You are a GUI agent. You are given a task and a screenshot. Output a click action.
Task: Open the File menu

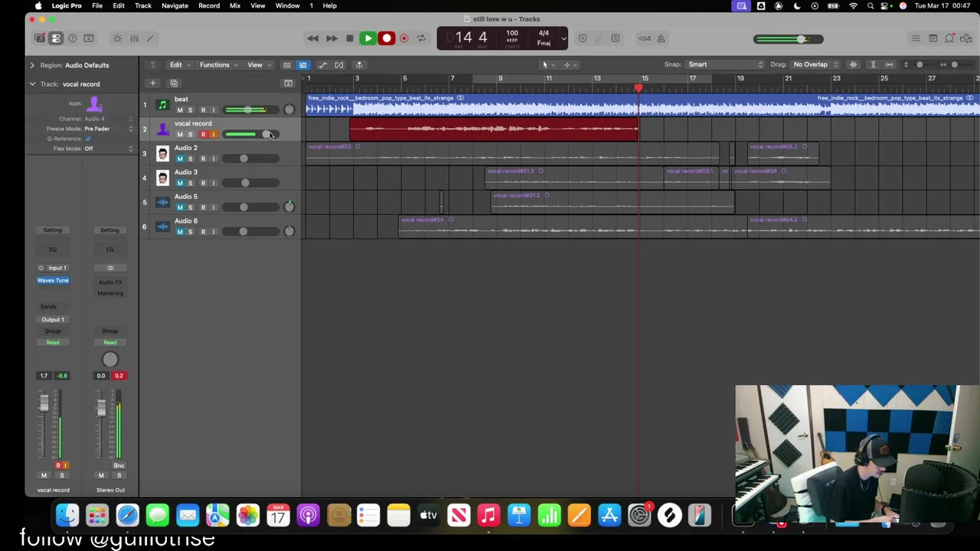(97, 5)
